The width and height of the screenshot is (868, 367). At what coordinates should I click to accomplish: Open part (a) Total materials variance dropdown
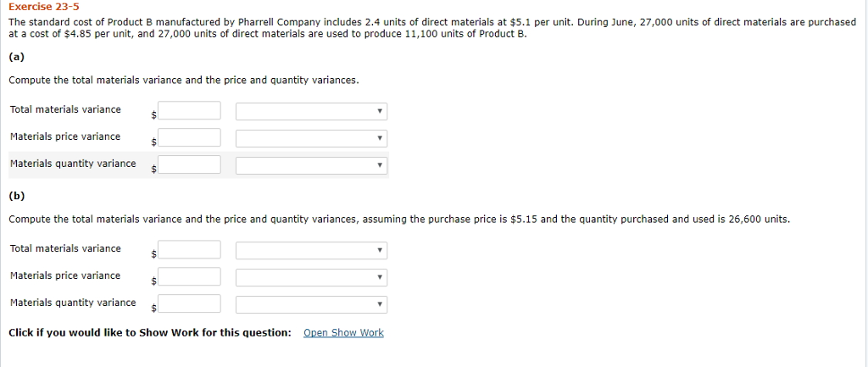[x=311, y=111]
